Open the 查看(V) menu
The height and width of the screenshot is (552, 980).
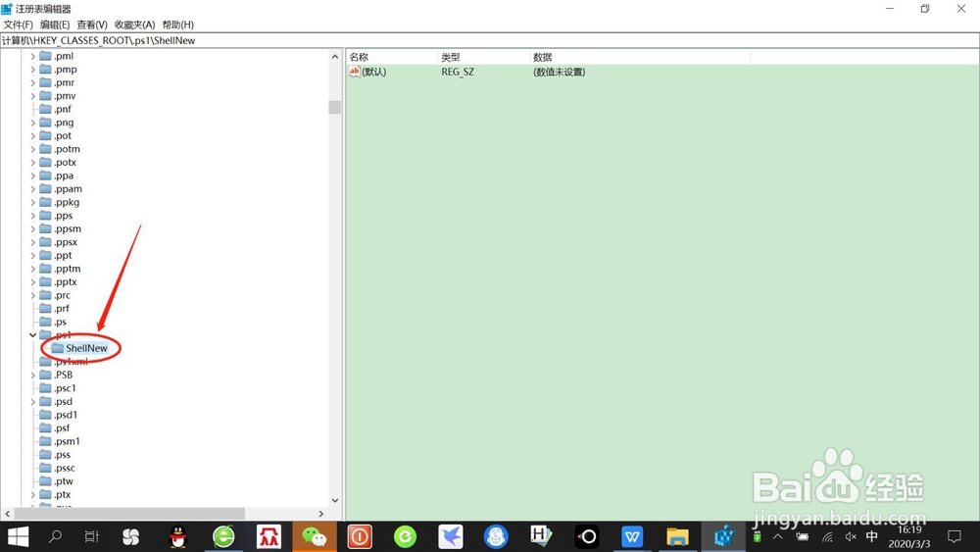click(x=92, y=25)
